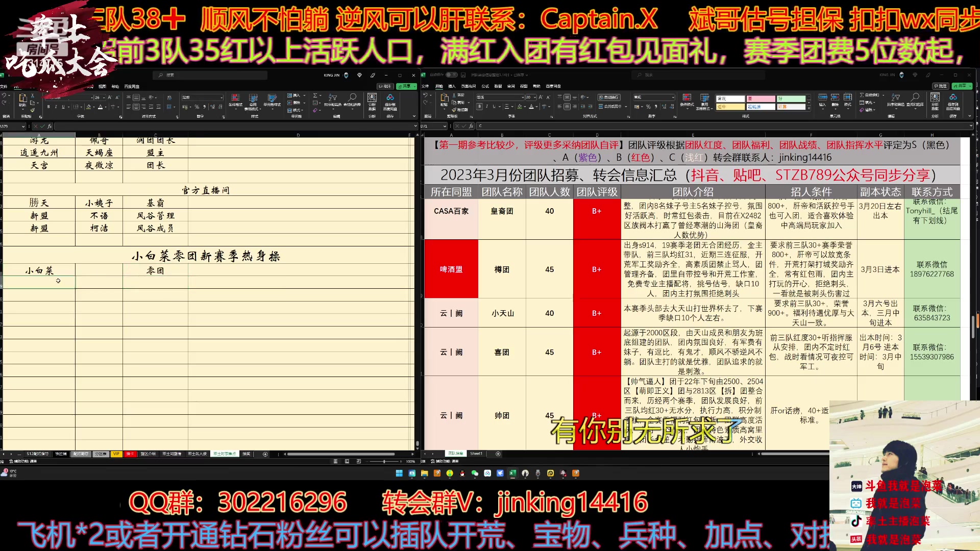Open Windows Start button on taskbar
Viewport: 980px width, 551px height.
tap(399, 473)
